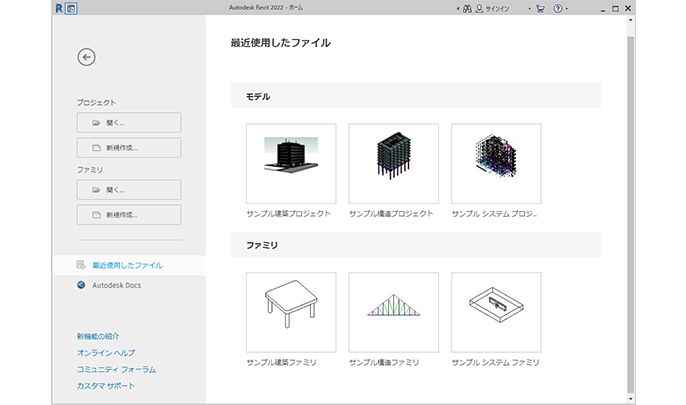Maximize the Revit window
686x405 pixels.
coord(615,8)
